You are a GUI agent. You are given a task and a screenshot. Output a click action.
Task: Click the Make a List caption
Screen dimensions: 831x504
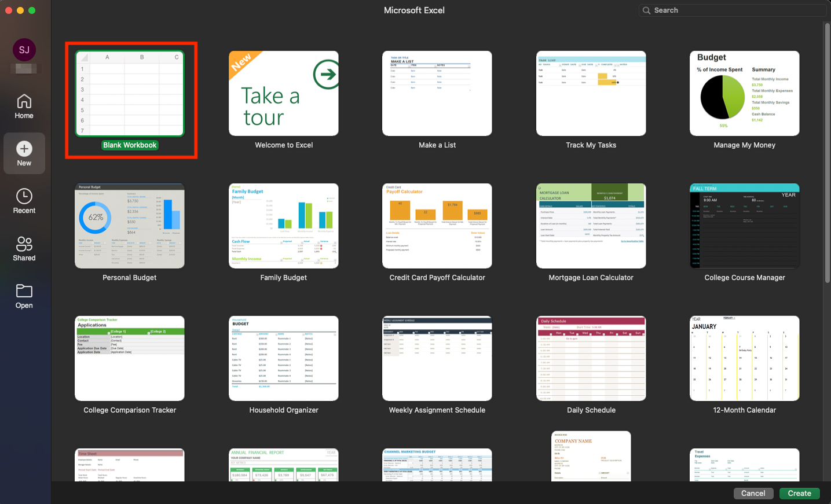point(437,145)
